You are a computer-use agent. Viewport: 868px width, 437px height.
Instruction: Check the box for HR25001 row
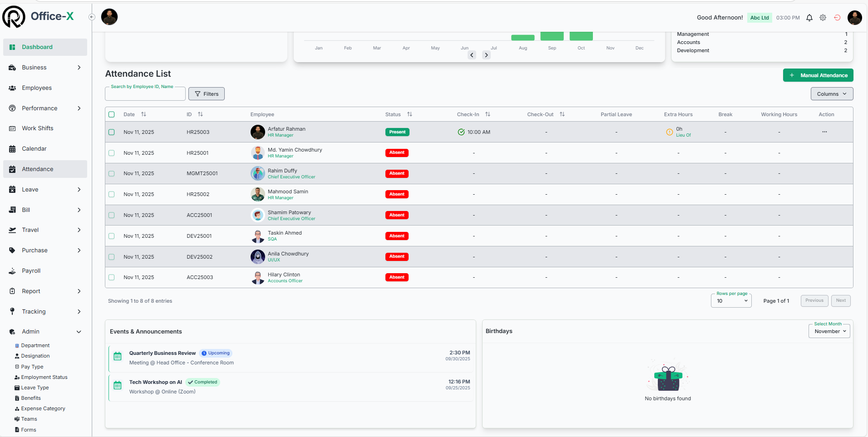(x=112, y=153)
